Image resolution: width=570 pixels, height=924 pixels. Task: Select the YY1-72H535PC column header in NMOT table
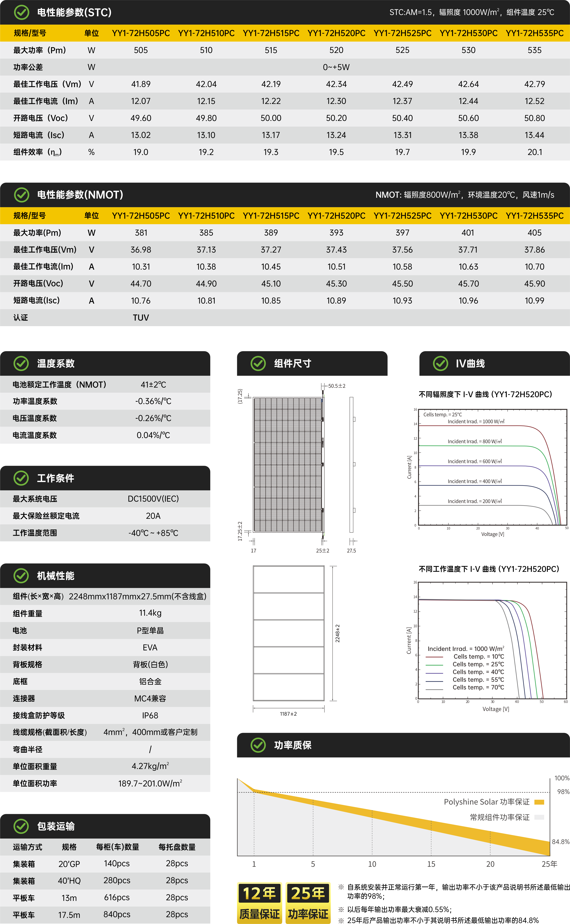(x=535, y=216)
